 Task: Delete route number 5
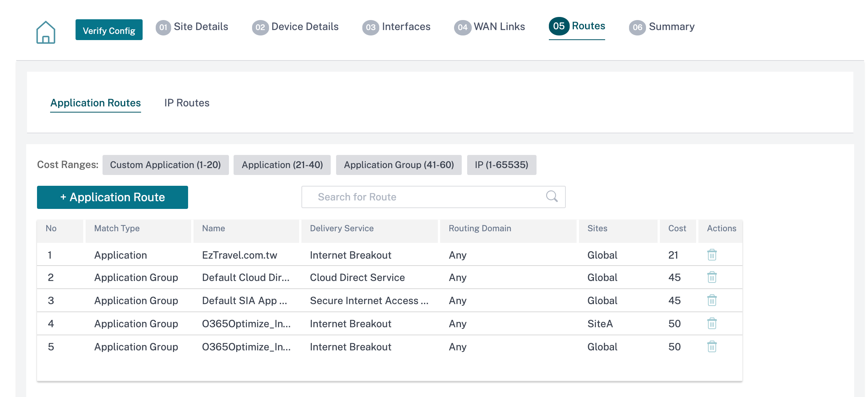(x=712, y=347)
